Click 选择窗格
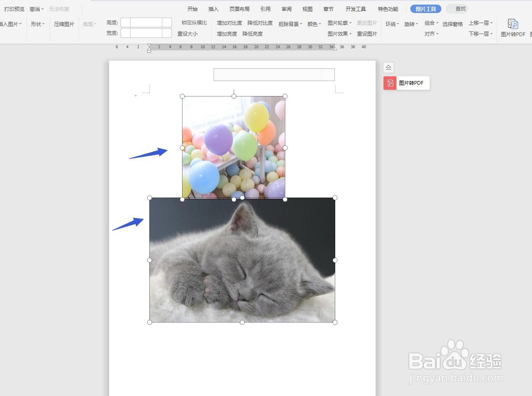This screenshot has width=532, height=396. 453,24
